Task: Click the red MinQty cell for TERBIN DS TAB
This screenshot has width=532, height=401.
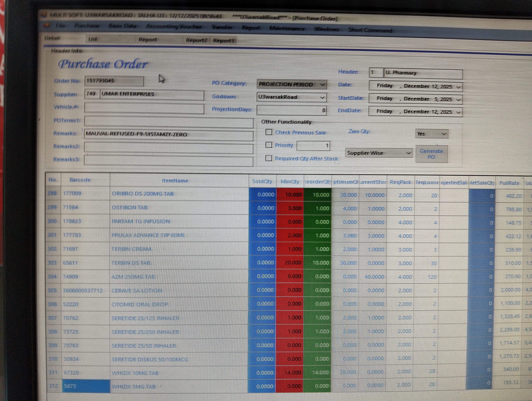Action: click(290, 263)
